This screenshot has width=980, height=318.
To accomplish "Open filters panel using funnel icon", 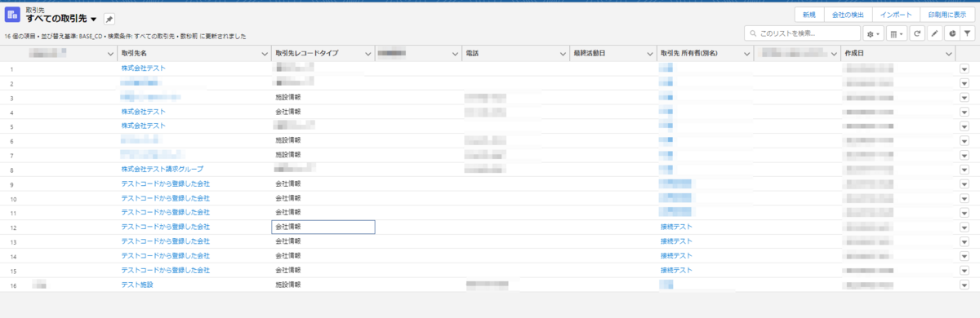I will pos(969,33).
